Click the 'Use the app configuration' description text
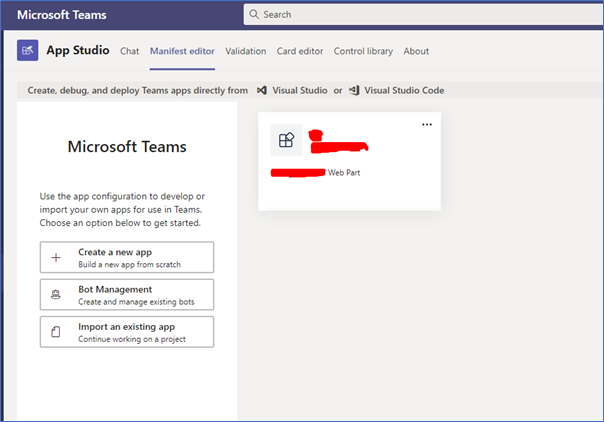Screen dimensions: 604x422 tap(122, 209)
